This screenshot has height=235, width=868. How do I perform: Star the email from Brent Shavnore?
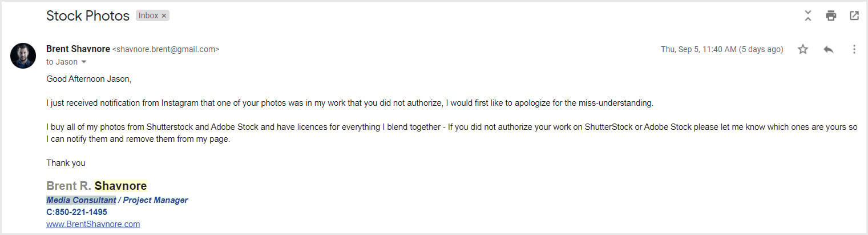click(x=803, y=49)
